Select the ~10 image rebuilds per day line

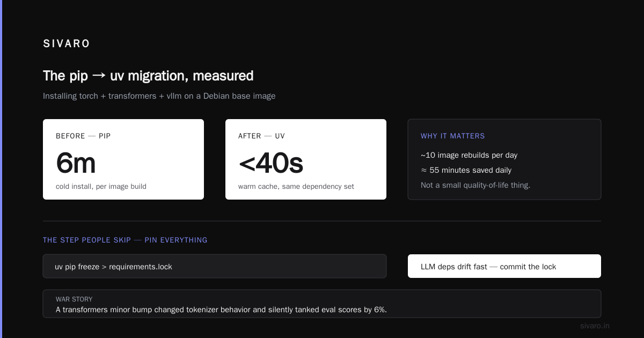(469, 155)
